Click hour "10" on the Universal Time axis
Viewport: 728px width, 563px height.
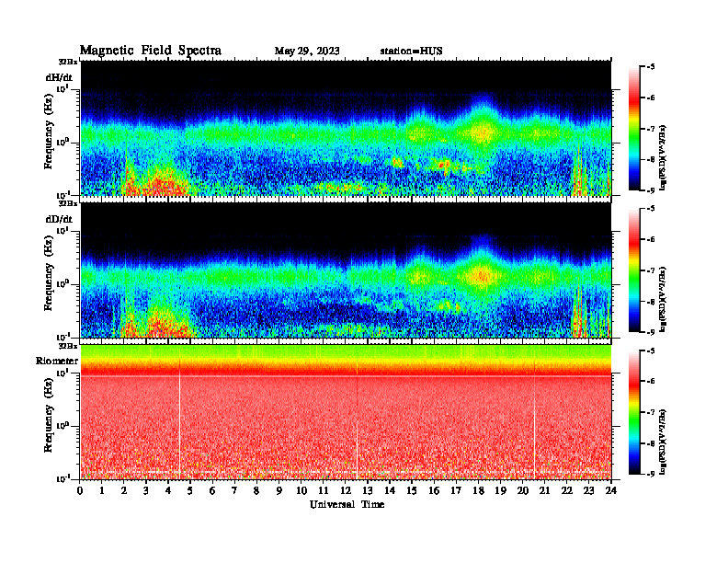pyautogui.click(x=301, y=491)
